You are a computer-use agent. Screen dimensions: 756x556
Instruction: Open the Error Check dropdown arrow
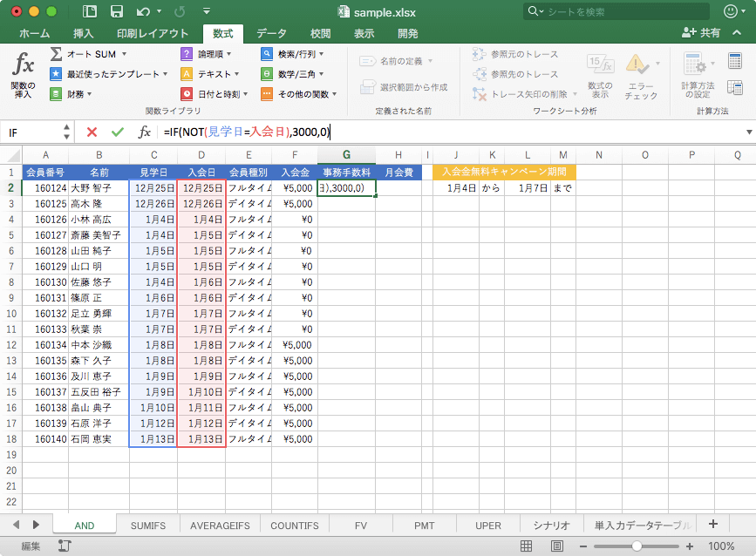[x=657, y=64]
